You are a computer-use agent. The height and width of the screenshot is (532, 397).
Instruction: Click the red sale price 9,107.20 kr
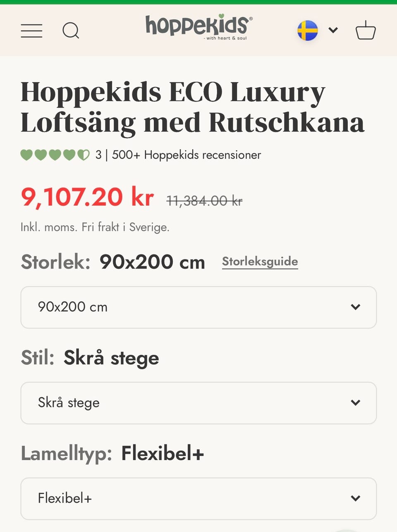(87, 197)
